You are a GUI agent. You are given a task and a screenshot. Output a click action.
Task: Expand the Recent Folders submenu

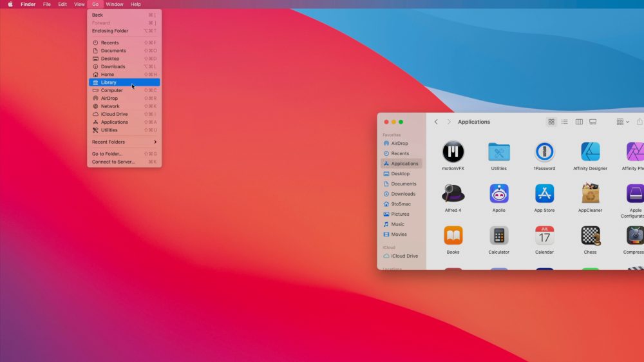pyautogui.click(x=124, y=142)
